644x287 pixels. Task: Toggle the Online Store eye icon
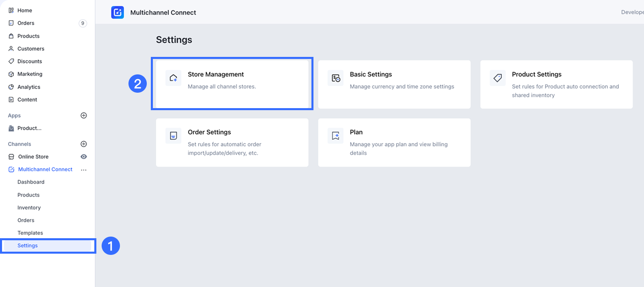pyautogui.click(x=84, y=157)
